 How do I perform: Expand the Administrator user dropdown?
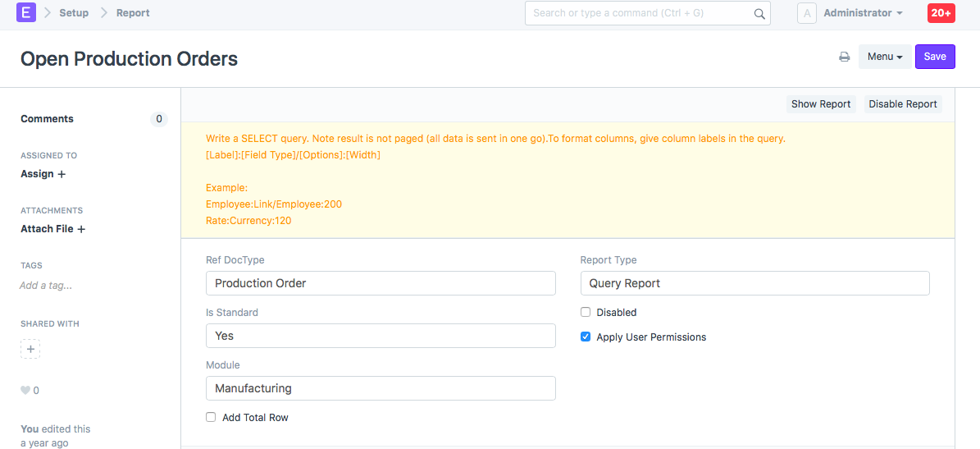click(x=863, y=13)
